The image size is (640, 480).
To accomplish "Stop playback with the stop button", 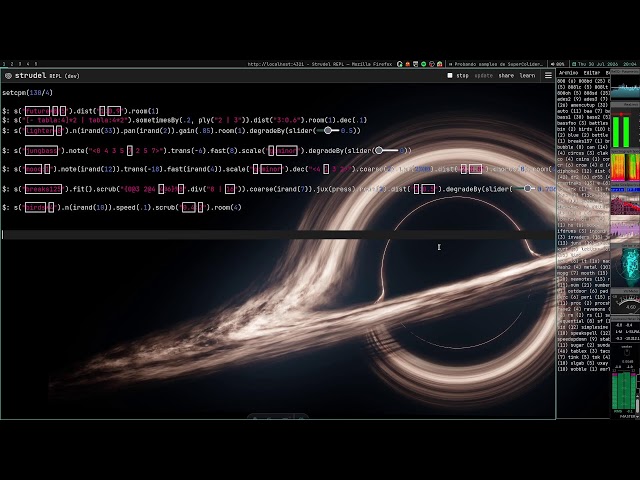I will (458, 76).
